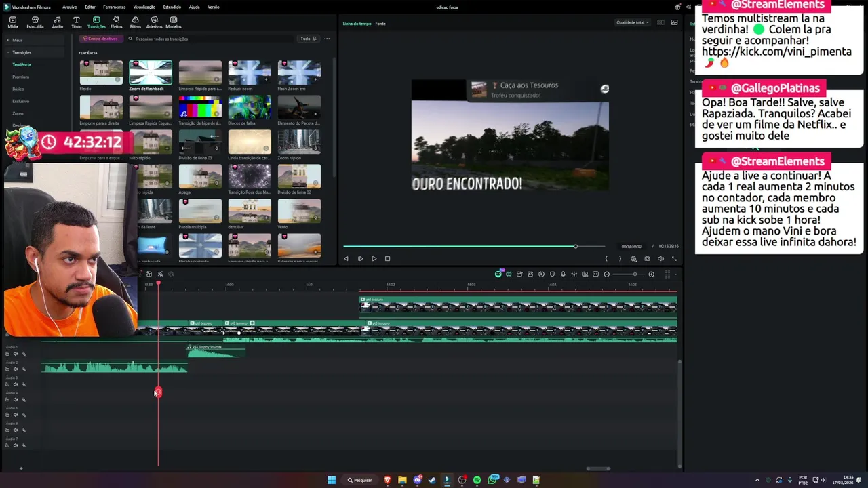Mute the Áudio 4 track
868x488 pixels.
16,400
